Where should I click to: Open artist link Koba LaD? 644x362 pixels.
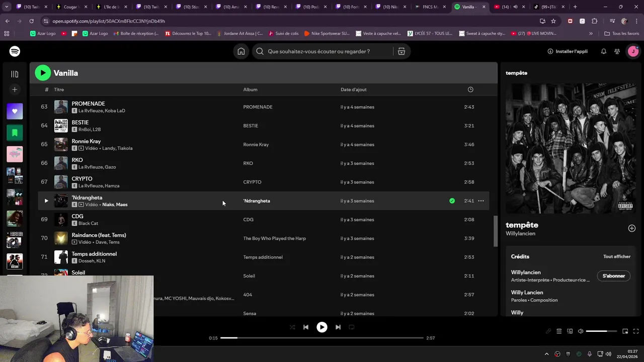click(115, 111)
